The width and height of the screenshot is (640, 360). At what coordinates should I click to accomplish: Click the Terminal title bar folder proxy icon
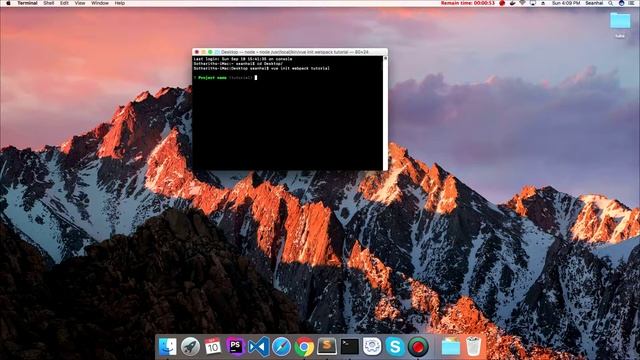(x=217, y=52)
